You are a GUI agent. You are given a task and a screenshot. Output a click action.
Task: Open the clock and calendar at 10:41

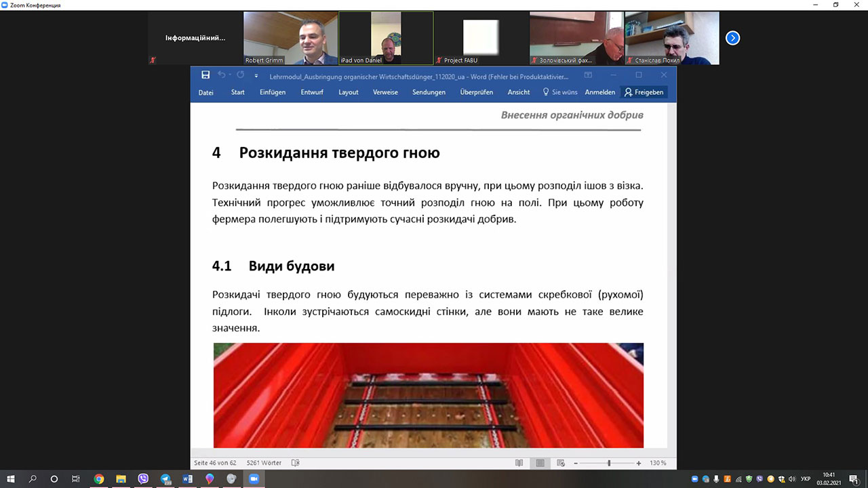click(829, 479)
